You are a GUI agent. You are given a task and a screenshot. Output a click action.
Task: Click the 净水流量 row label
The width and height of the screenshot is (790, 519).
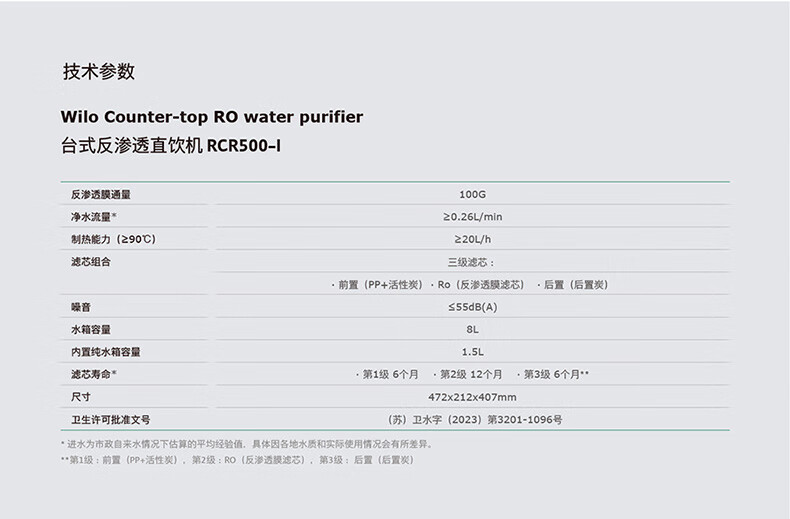[x=93, y=216]
